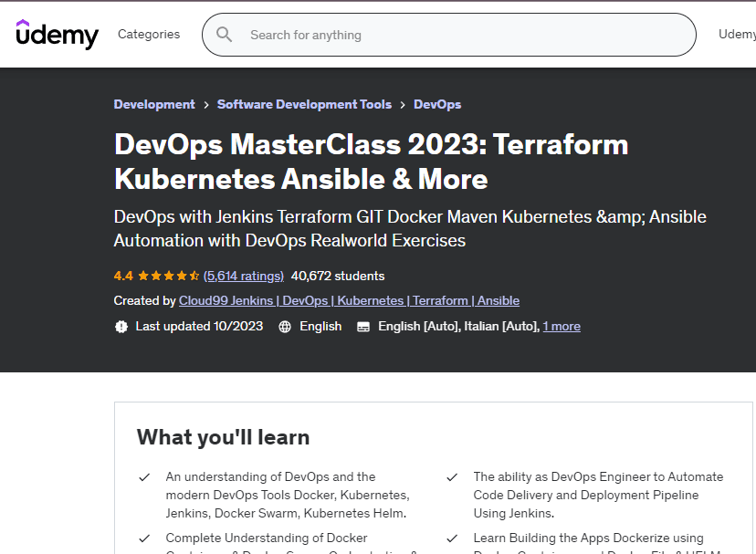Click the 'Created by' label
Screen dimensions: 756x554
(144, 300)
